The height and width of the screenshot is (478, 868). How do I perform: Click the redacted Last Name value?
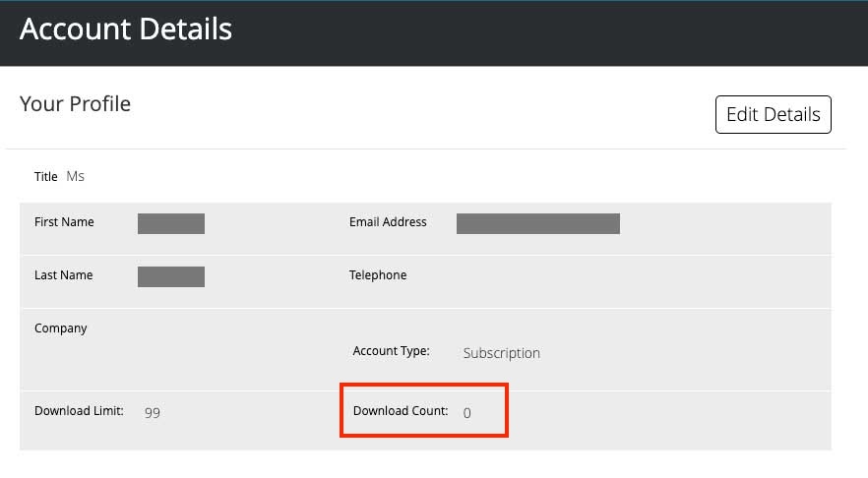tap(171, 276)
